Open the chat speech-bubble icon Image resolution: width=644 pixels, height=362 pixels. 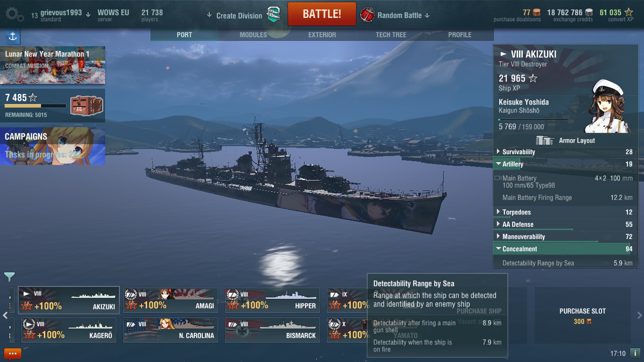click(x=13, y=354)
